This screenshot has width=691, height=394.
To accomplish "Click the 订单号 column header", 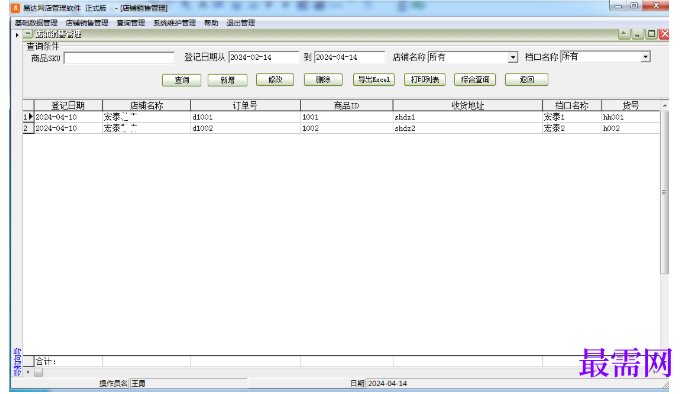I will coord(245,105).
